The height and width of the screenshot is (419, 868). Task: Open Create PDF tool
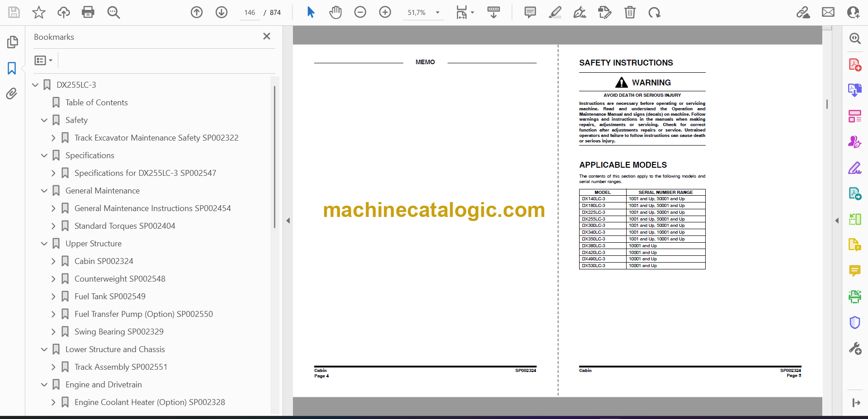click(855, 65)
